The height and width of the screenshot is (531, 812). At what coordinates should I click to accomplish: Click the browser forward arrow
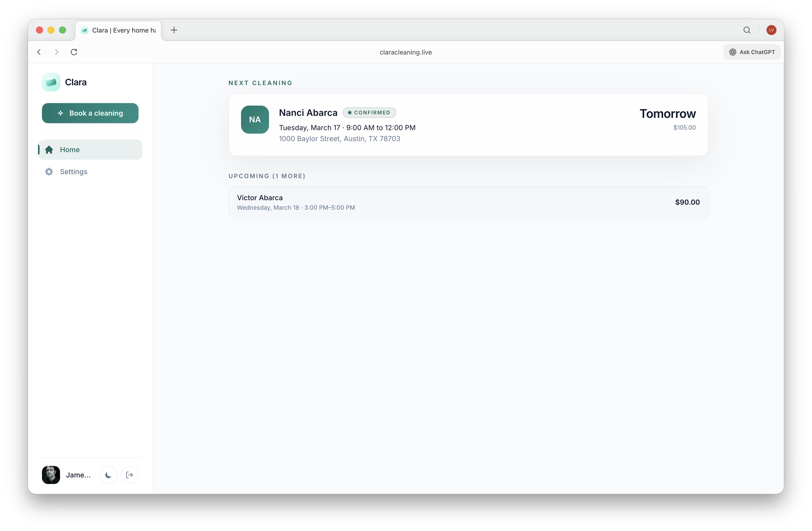click(x=57, y=52)
